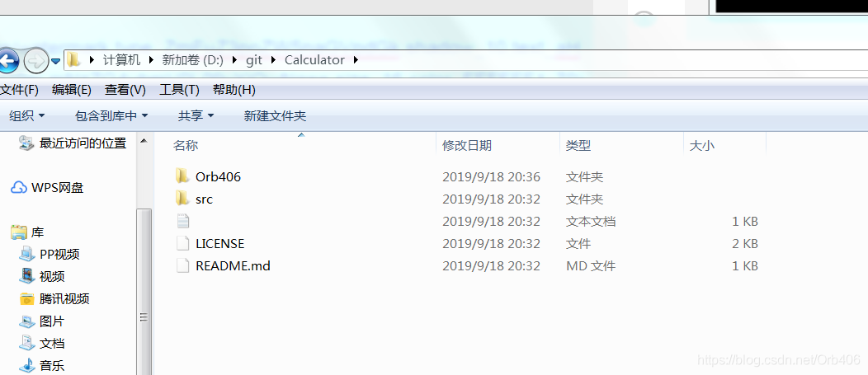This screenshot has width=868, height=375.
Task: Select the LICENSE file icon
Action: coord(182,243)
